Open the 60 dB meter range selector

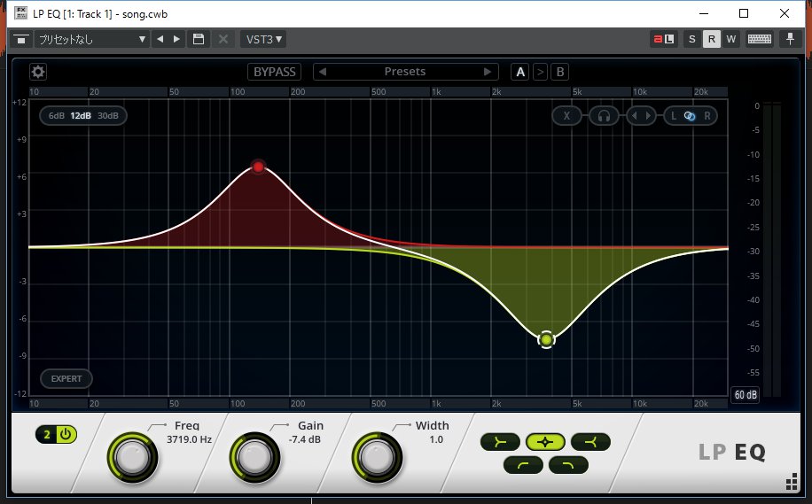pos(745,395)
